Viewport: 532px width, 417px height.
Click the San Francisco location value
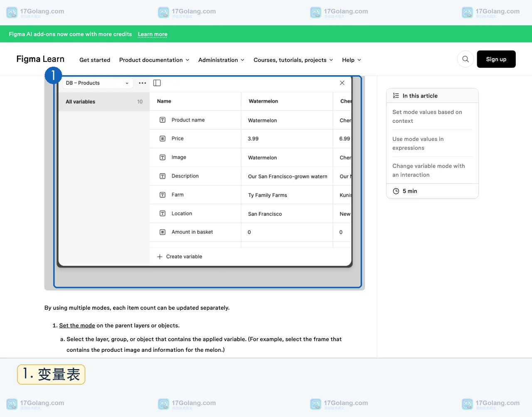[265, 214]
